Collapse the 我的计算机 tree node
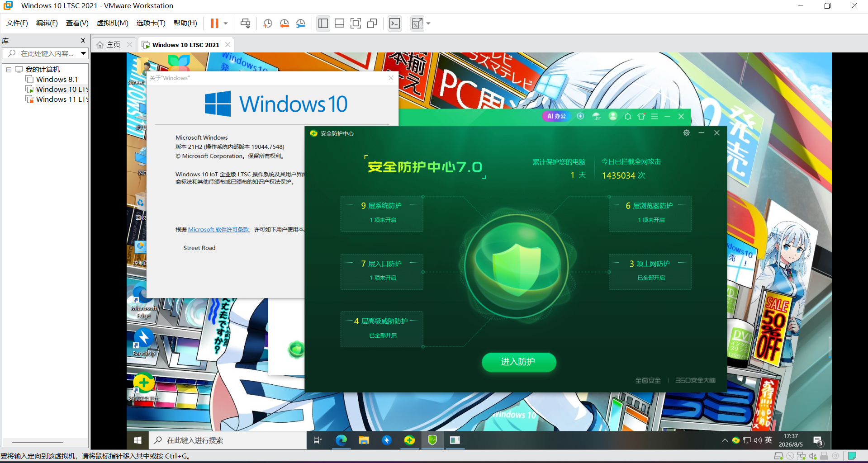The image size is (868, 463). click(x=9, y=70)
